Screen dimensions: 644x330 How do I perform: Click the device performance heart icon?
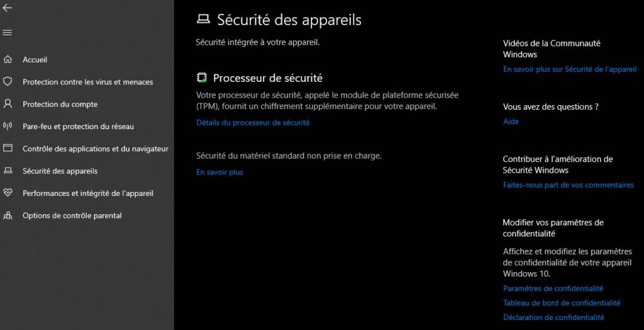(8, 193)
